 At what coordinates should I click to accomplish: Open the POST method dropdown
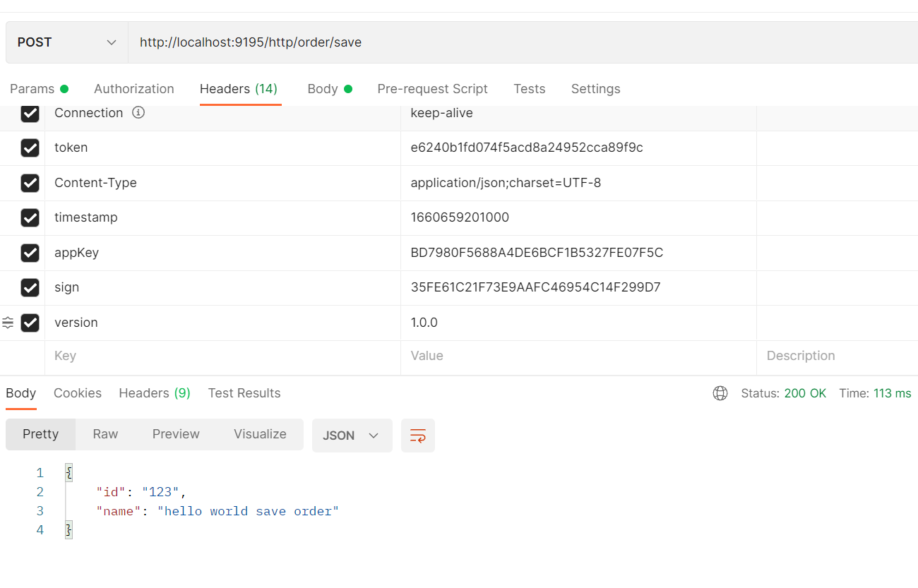67,42
